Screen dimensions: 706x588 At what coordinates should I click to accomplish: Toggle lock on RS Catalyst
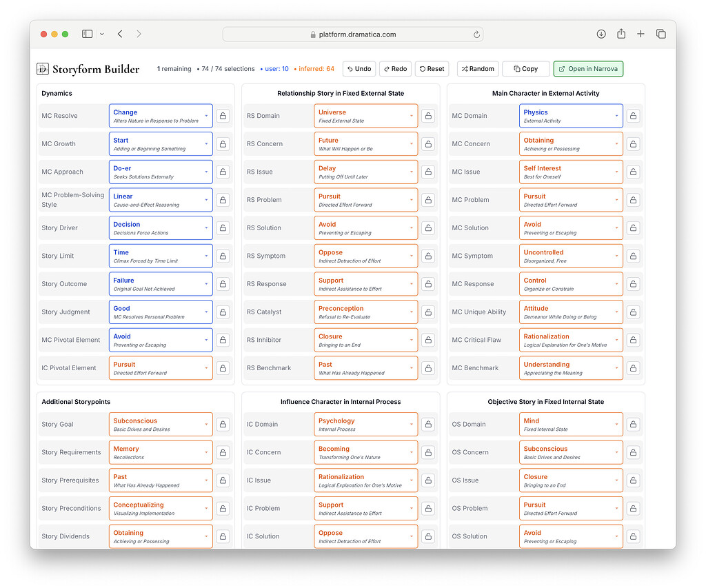pos(428,312)
